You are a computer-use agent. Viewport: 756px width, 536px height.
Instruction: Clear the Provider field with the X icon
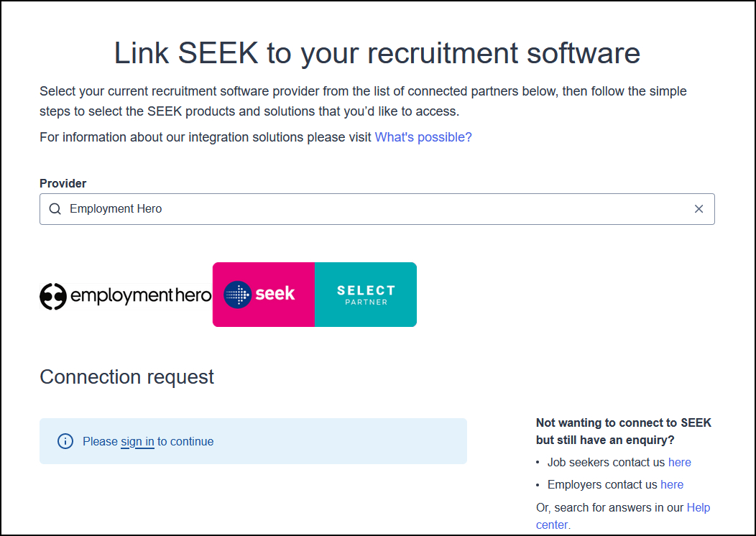699,209
